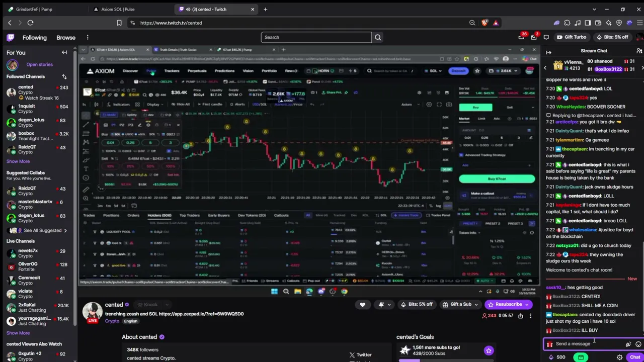Open the Whispers speech bubble icon

(546, 37)
